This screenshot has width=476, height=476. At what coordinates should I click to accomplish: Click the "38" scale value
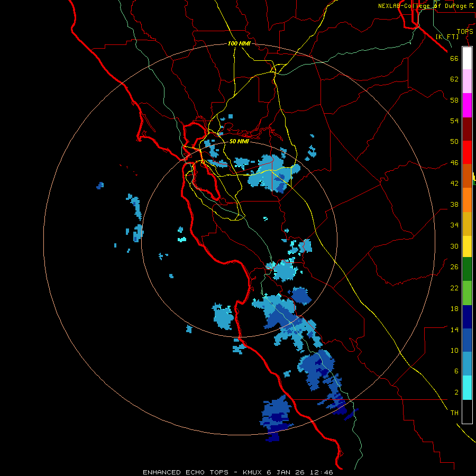pos(454,204)
